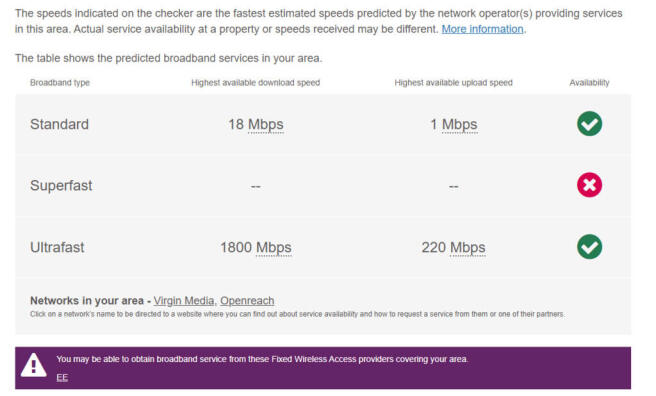
Task: Click the Highest available download speed header
Action: [256, 83]
